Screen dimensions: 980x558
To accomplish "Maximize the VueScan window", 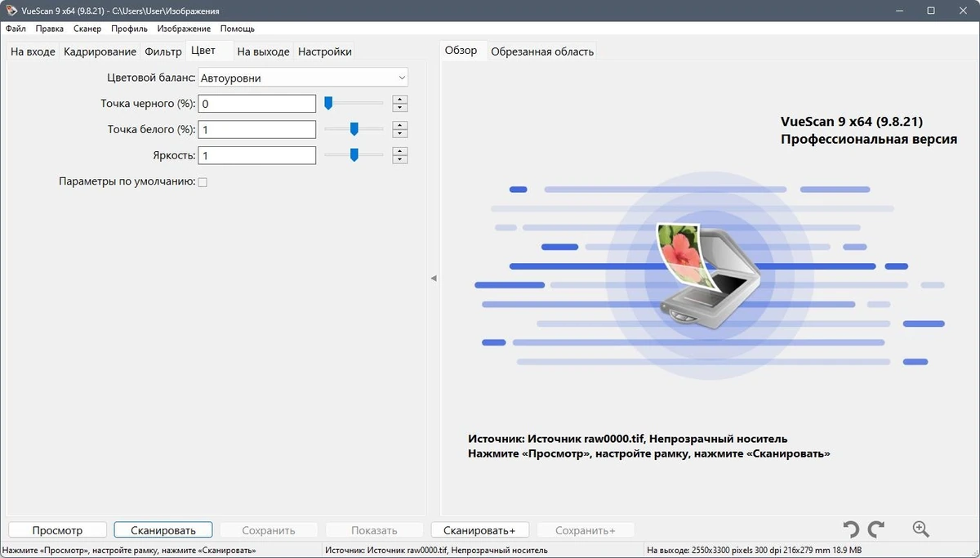I will click(x=931, y=11).
